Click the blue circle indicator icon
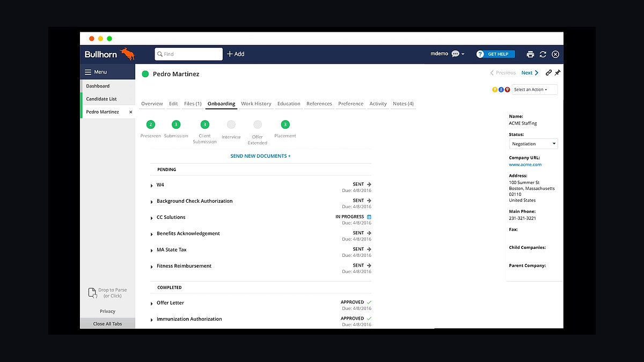644x362 pixels. (501, 90)
